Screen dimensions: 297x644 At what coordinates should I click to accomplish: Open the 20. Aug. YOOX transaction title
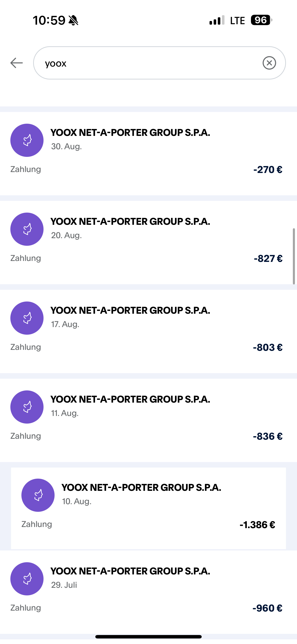(x=130, y=222)
